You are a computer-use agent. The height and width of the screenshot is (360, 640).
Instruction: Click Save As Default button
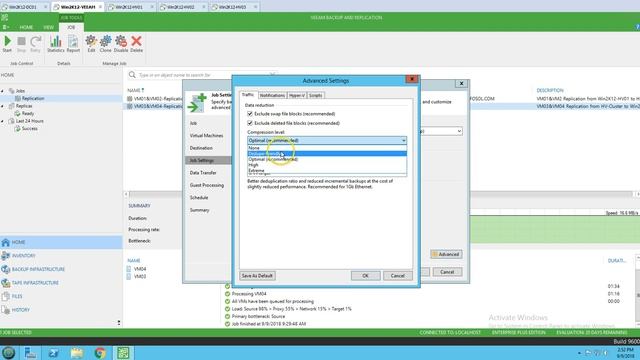pos(257,276)
